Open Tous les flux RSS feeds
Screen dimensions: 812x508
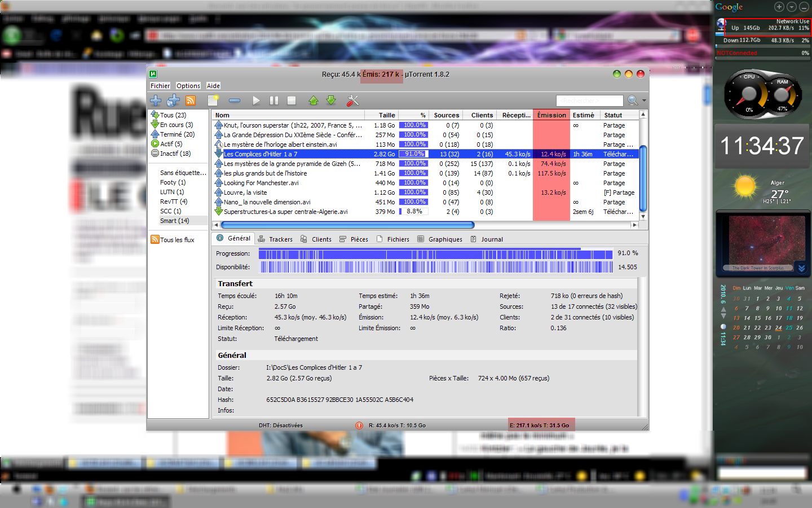tap(176, 239)
